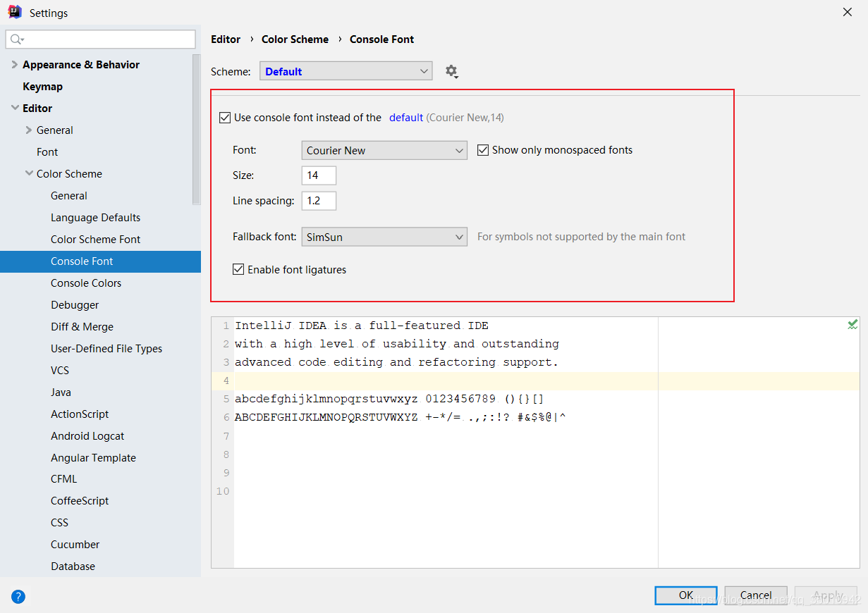Select CSS color scheme item
This screenshot has height=613, width=868.
59,523
